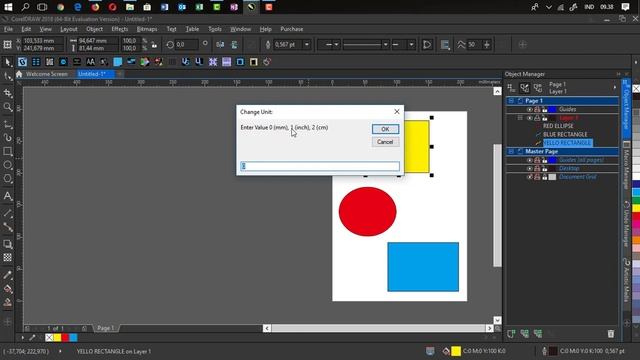The image size is (640, 360).
Task: Switch to the Welcome Screen tab
Action: point(47,74)
